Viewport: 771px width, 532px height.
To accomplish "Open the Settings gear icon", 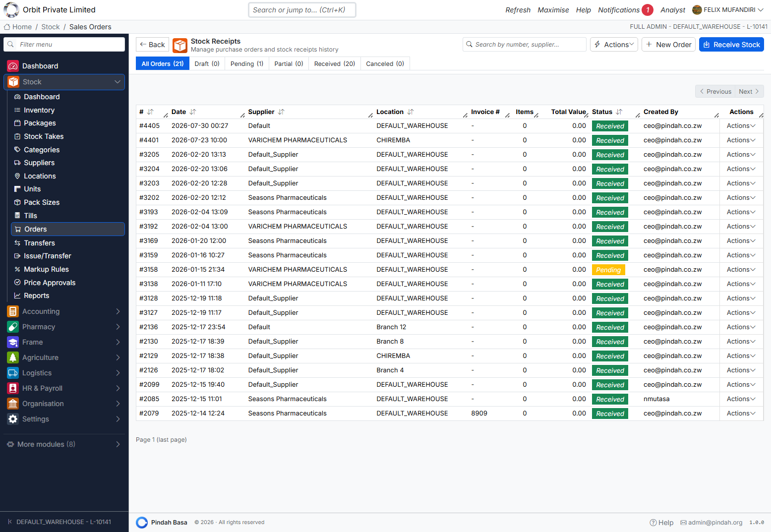I will (x=13, y=419).
